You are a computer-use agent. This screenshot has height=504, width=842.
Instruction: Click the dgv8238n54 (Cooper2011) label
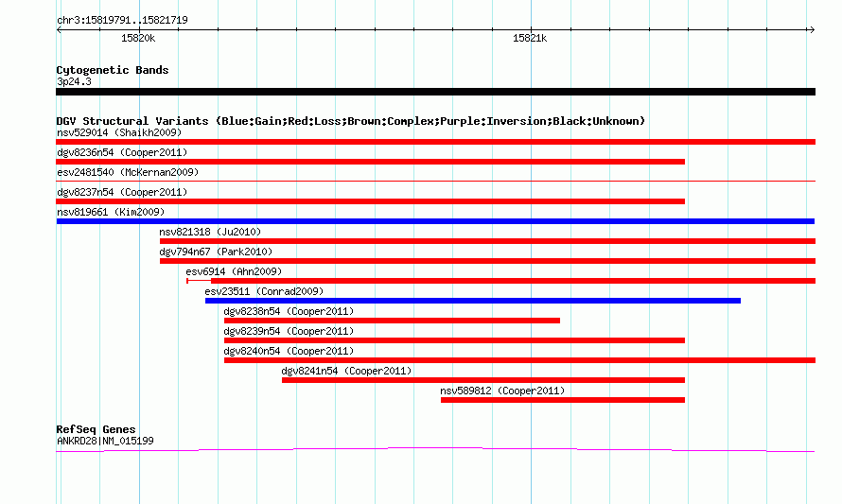pos(289,311)
